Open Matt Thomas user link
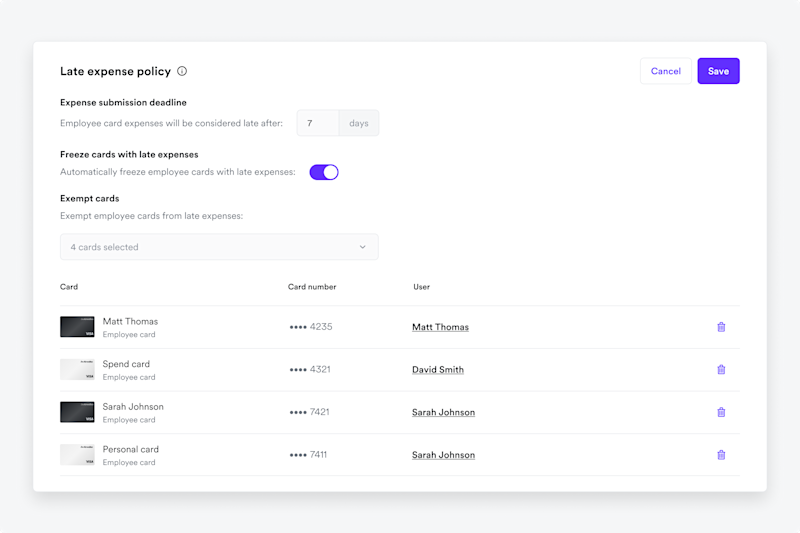The image size is (800, 533). pyautogui.click(x=440, y=327)
